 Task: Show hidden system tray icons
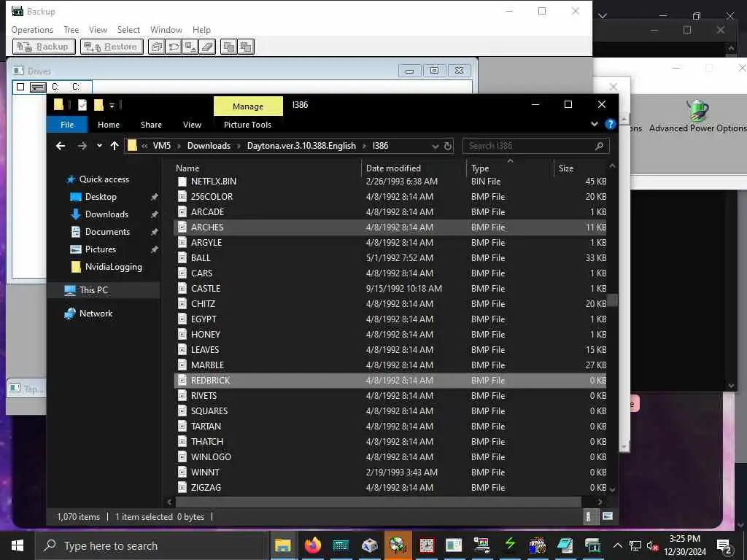pyautogui.click(x=617, y=545)
